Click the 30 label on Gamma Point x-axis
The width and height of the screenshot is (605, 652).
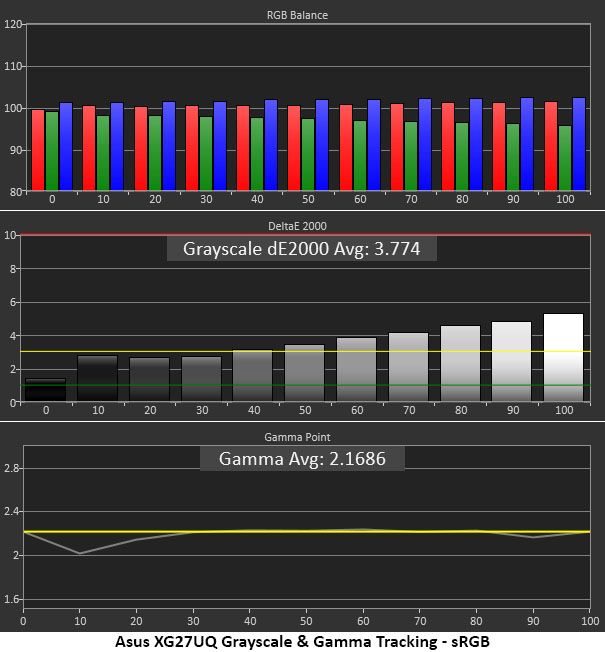pyautogui.click(x=193, y=621)
